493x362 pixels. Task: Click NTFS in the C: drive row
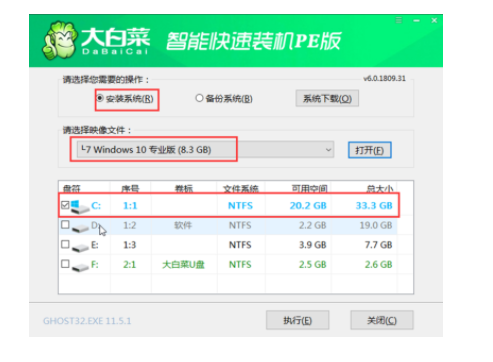[240, 205]
